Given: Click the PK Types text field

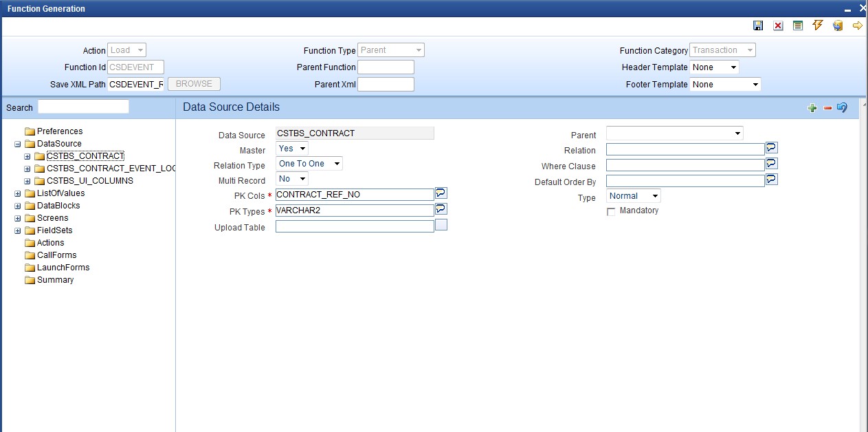Looking at the screenshot, I should pyautogui.click(x=355, y=210).
